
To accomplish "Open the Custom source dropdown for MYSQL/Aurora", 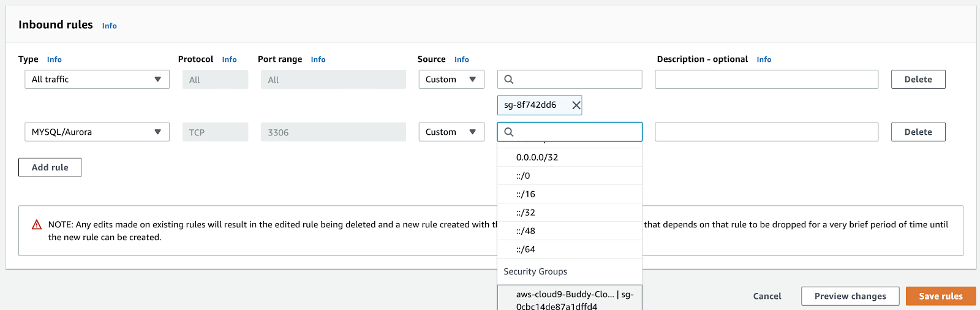I will [451, 132].
